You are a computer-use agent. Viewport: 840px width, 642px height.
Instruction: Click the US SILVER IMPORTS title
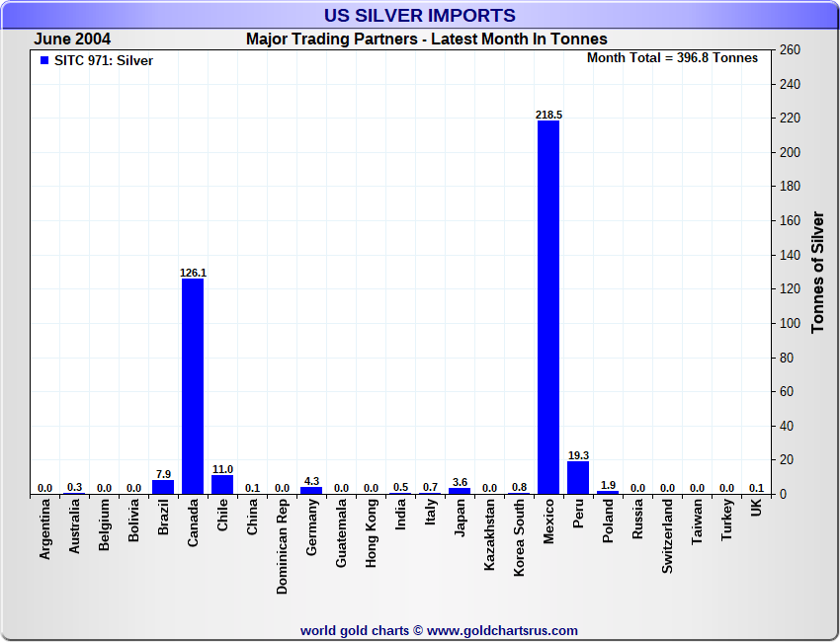click(x=420, y=16)
